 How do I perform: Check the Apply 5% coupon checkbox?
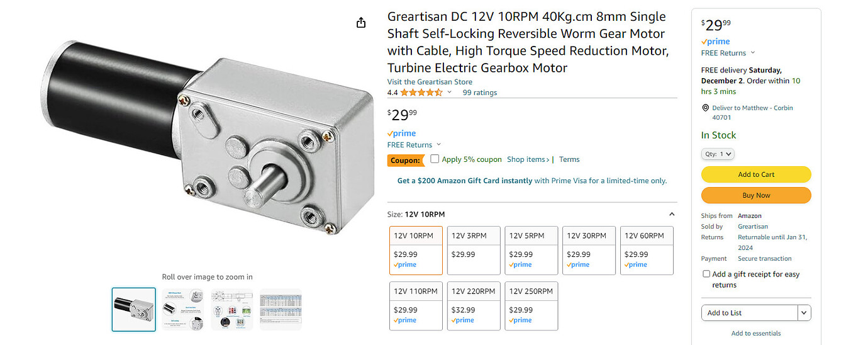(x=435, y=159)
